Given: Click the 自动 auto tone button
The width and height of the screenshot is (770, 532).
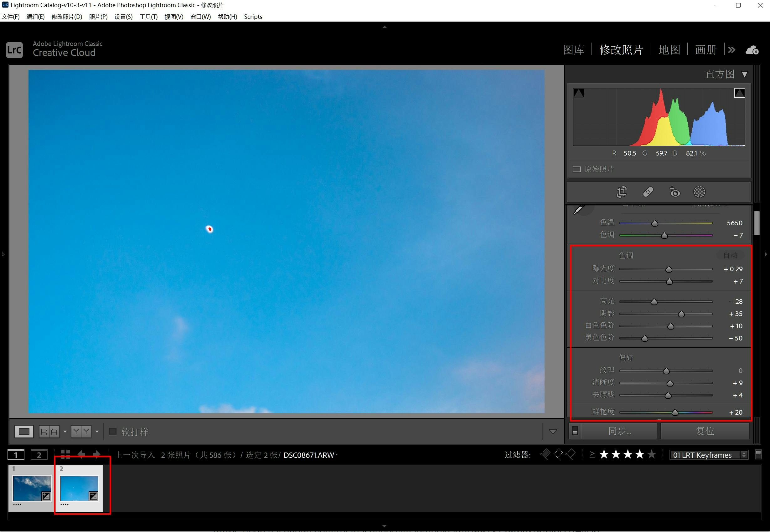Looking at the screenshot, I should click(730, 255).
